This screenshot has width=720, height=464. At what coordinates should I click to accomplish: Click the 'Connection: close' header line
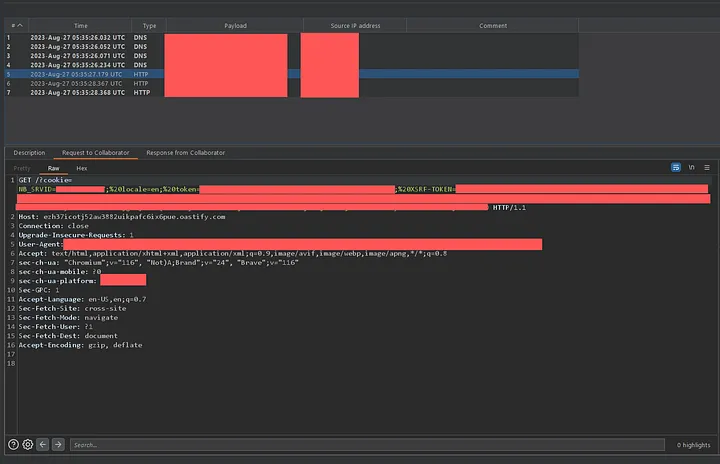coord(53,226)
